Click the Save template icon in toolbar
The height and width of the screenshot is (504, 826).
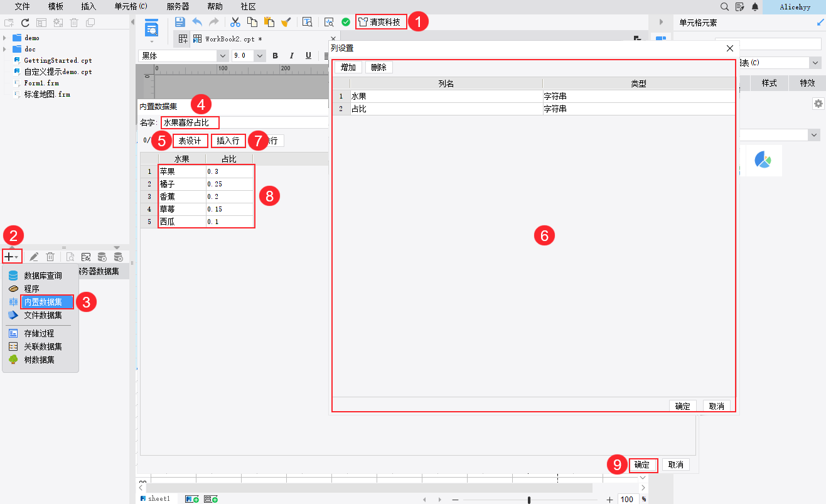(x=180, y=22)
